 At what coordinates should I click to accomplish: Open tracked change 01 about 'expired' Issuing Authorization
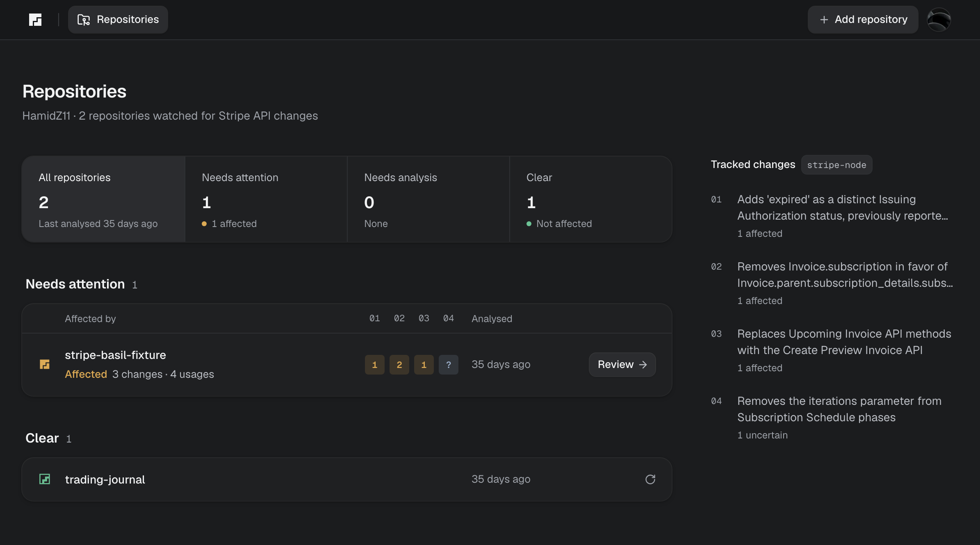coord(832,216)
